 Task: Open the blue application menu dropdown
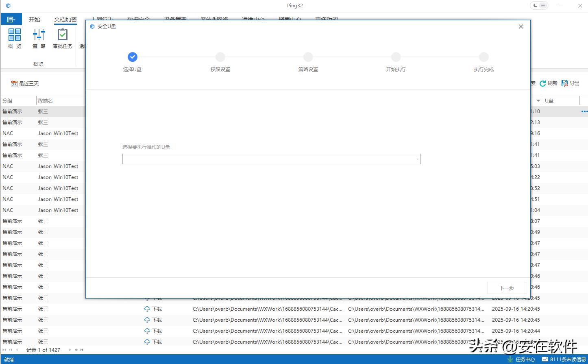11,19
